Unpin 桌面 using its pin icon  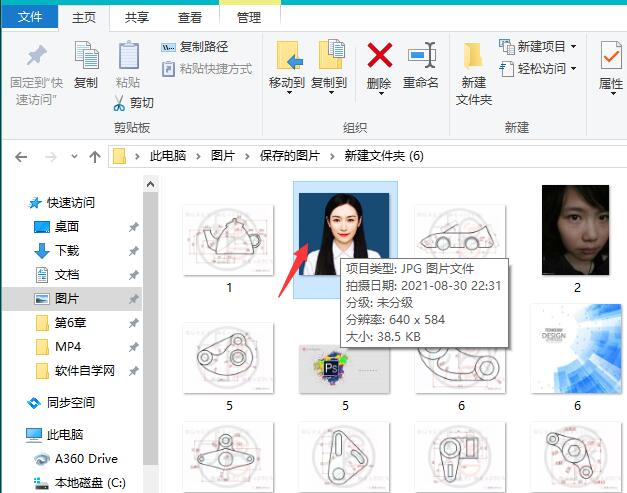(x=133, y=227)
